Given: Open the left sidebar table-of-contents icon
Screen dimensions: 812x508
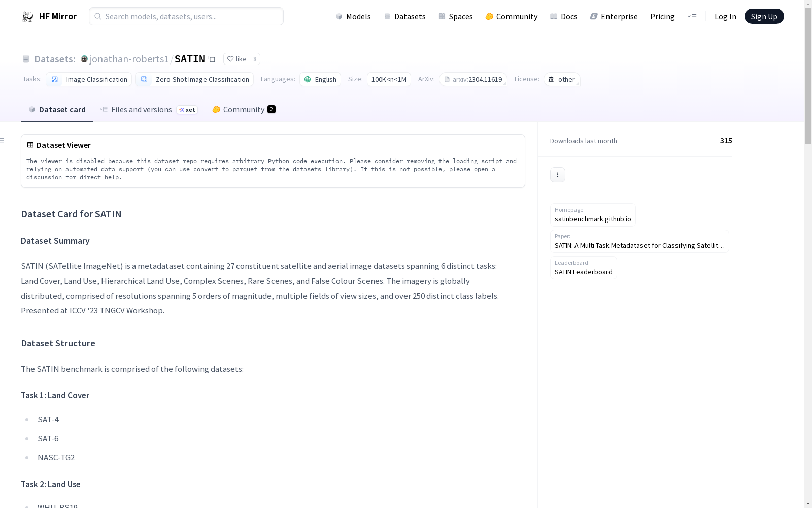Looking at the screenshot, I should tap(3, 140).
